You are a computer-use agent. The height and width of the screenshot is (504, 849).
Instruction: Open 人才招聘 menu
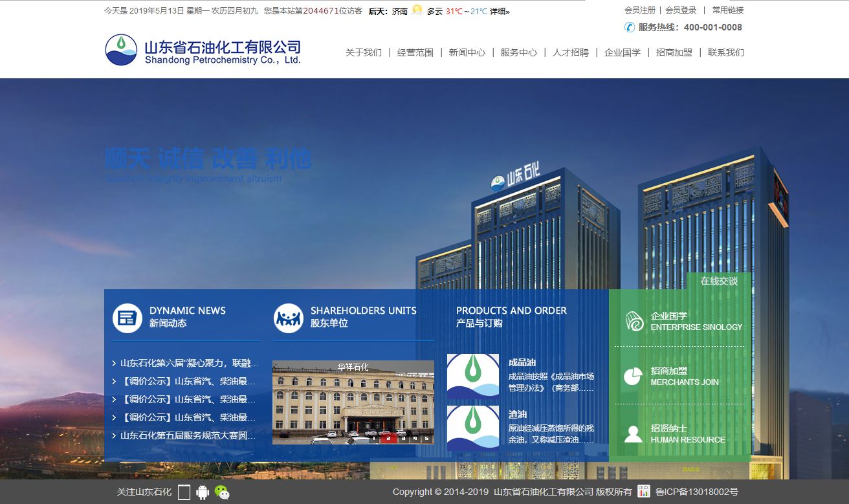coord(571,52)
